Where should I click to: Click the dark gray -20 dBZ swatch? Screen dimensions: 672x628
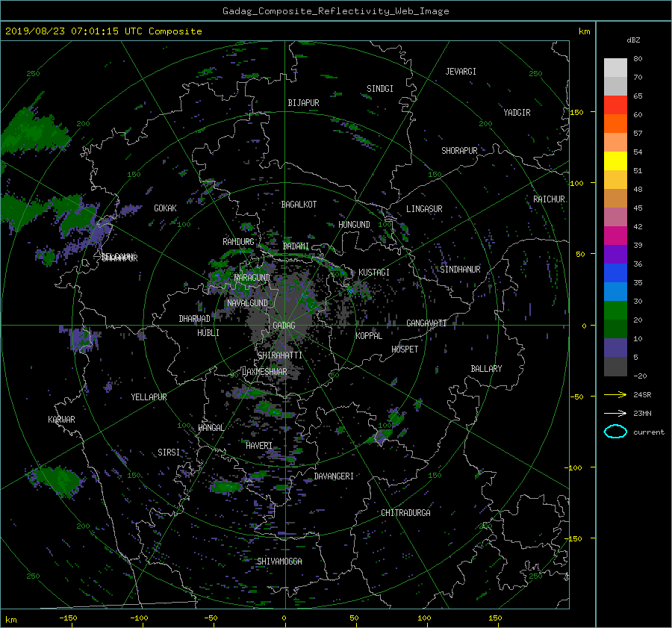coord(615,366)
